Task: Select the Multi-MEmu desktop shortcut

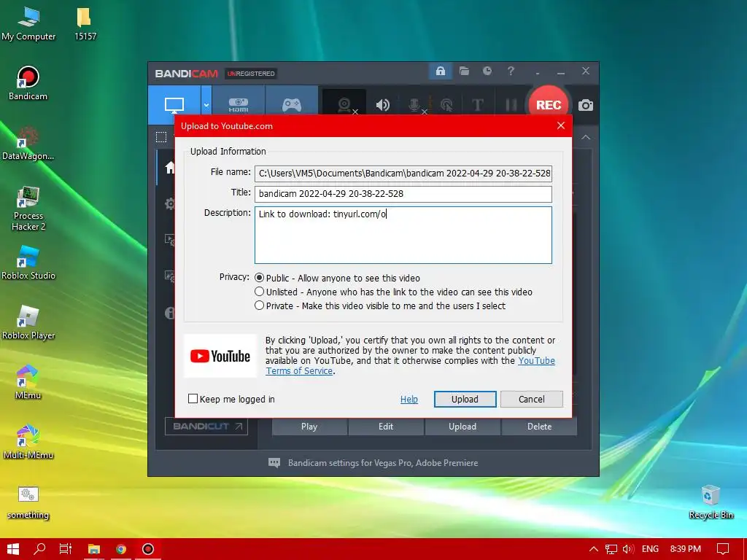Action: tap(28, 442)
